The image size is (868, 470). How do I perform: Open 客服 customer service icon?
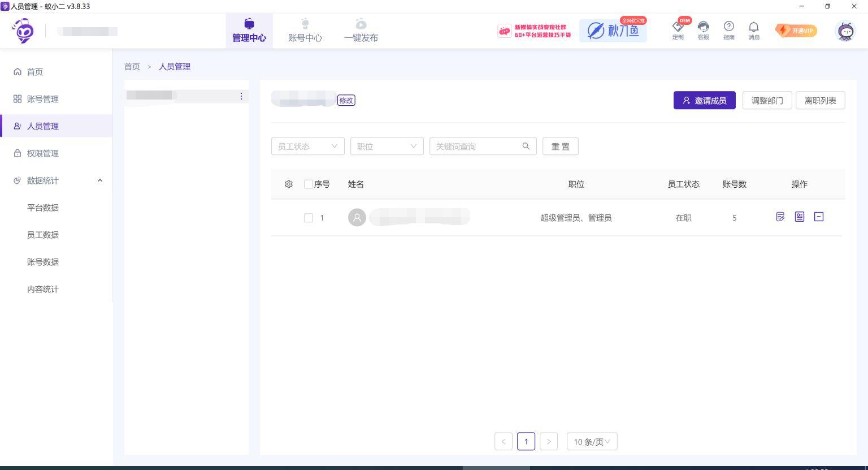pos(703,30)
